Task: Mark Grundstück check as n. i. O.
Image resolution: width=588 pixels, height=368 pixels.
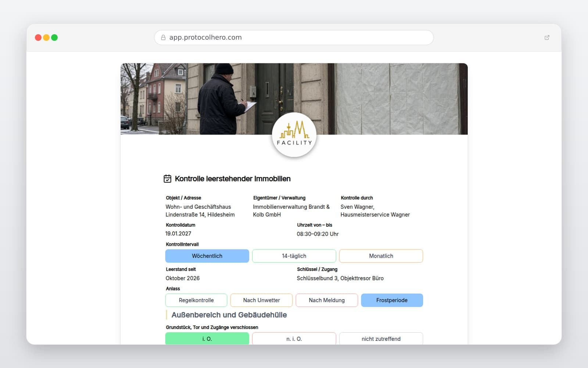Action: 294,339
